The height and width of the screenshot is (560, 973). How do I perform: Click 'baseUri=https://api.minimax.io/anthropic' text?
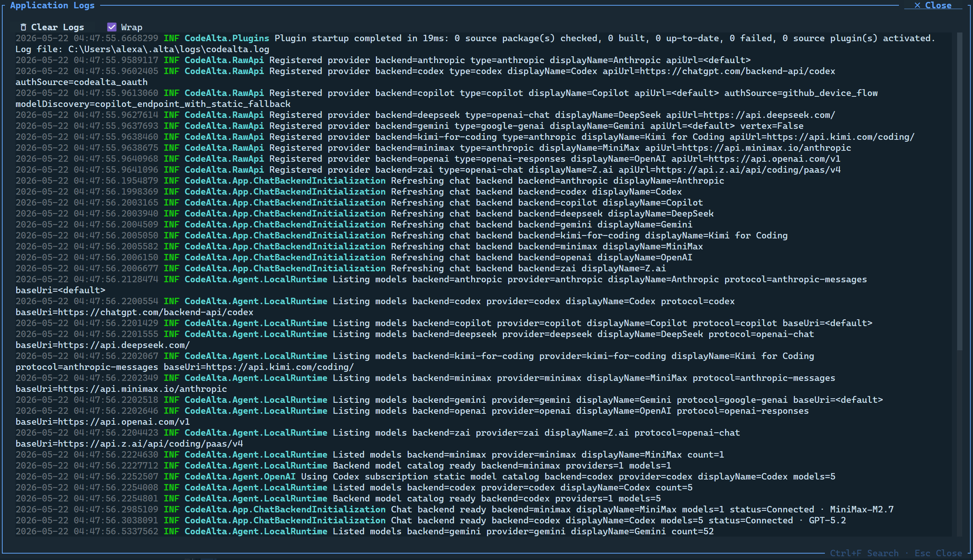(121, 389)
